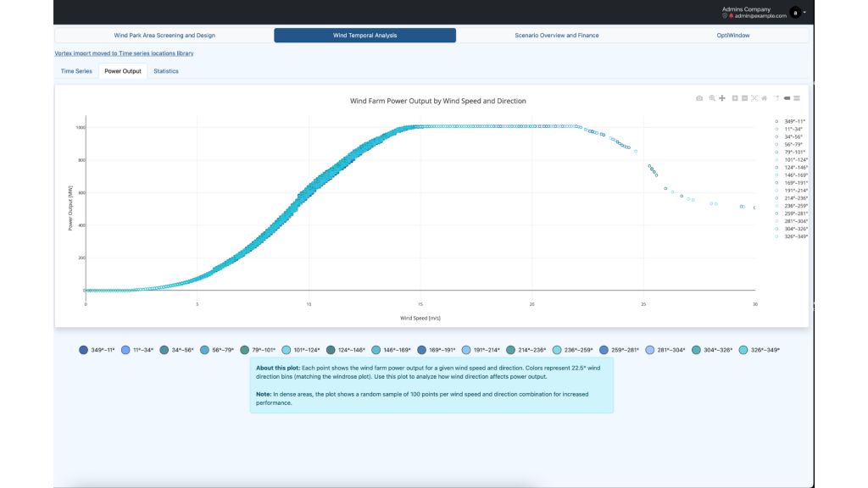This screenshot has height=488, width=868.
Task: Open the user account dropdown arrow
Action: [x=804, y=13]
